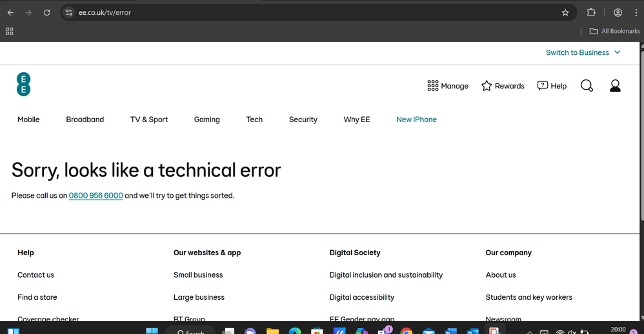This screenshot has height=334, width=644.
Task: Open the browser extensions puzzle icon
Action: [591, 12]
